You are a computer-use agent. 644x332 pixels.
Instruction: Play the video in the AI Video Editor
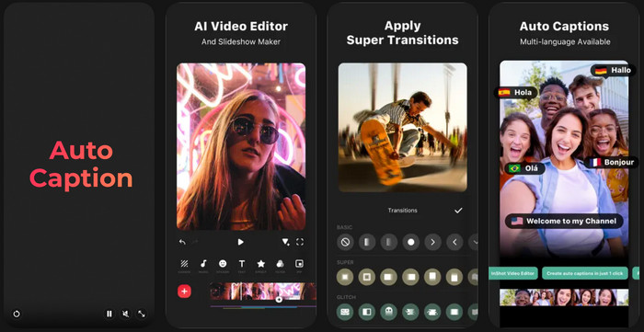(x=241, y=242)
